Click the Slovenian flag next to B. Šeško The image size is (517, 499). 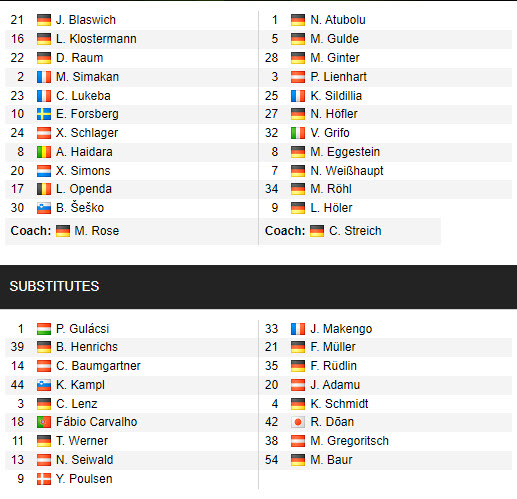[x=44, y=208]
